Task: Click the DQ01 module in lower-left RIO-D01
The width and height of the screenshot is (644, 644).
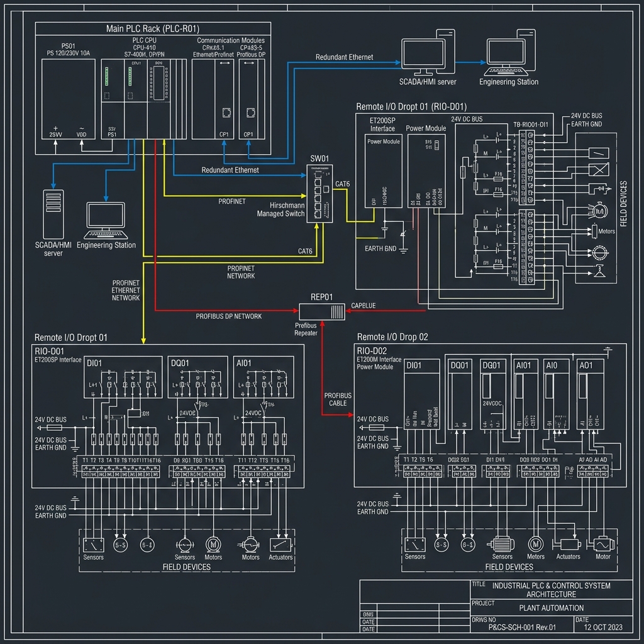Action: click(198, 377)
